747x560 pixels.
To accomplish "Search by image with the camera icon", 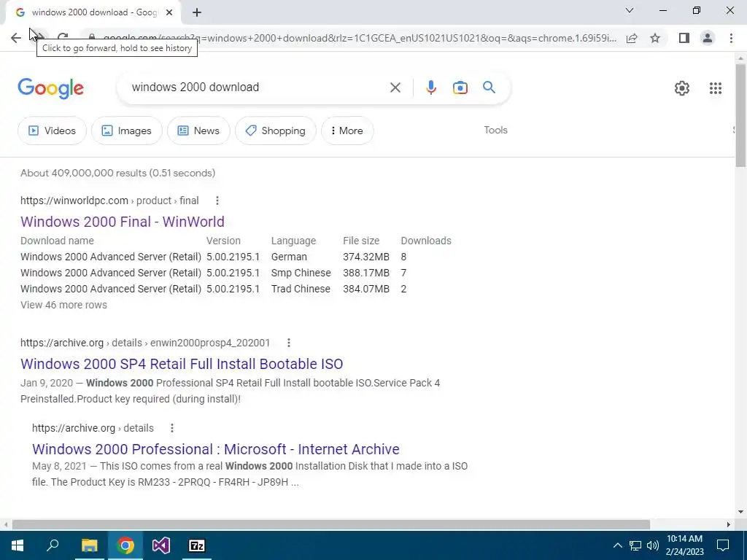I will (x=460, y=87).
